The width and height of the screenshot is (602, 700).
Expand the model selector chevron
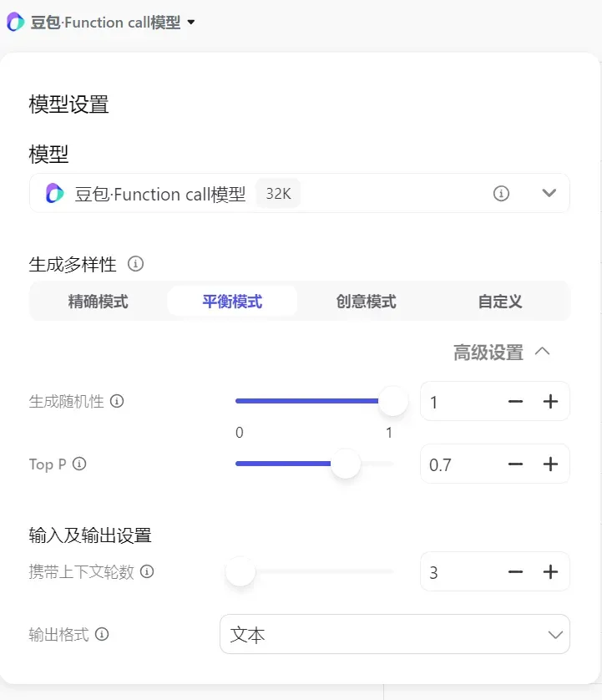point(549,193)
